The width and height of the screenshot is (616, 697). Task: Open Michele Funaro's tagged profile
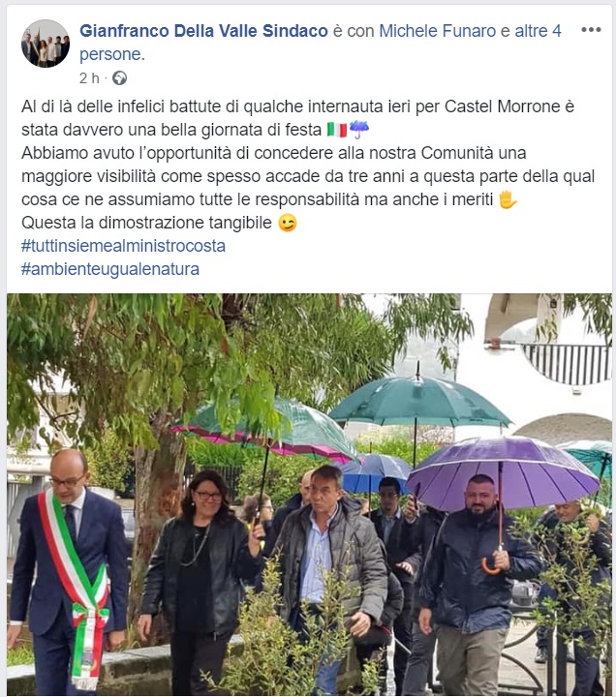coord(437,31)
